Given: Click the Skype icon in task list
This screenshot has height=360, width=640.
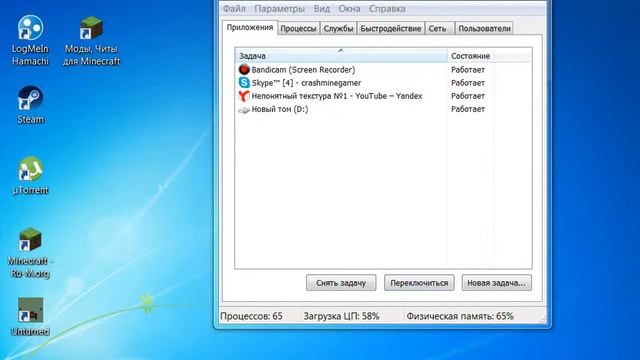Looking at the screenshot, I should click(244, 82).
